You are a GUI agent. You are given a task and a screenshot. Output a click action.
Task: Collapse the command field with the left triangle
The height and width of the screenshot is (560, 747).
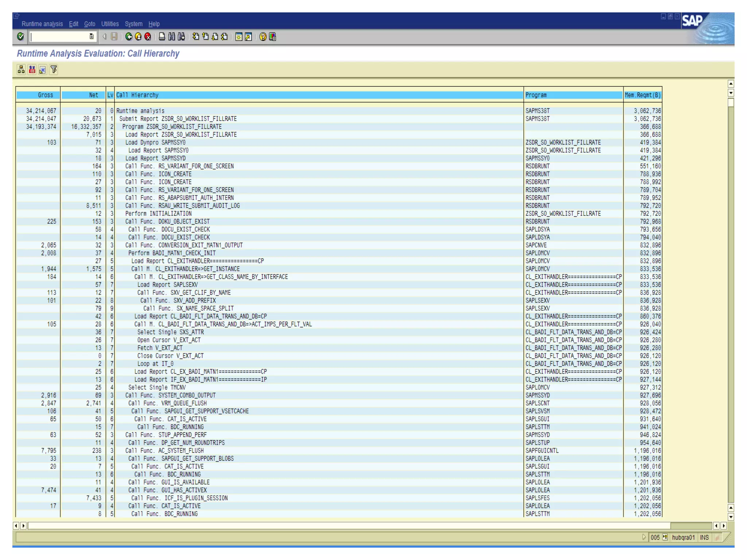pos(104,36)
